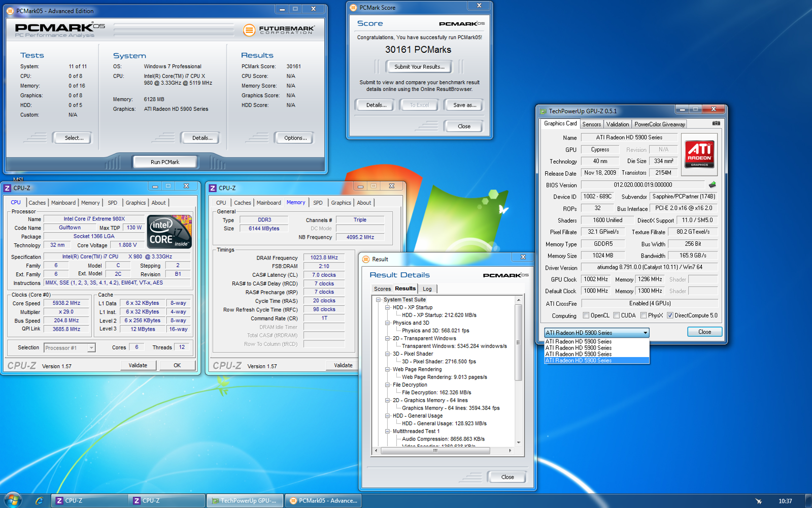The height and width of the screenshot is (508, 812).
Task: Click the PCMark Score title bar icon
Action: pos(354,8)
